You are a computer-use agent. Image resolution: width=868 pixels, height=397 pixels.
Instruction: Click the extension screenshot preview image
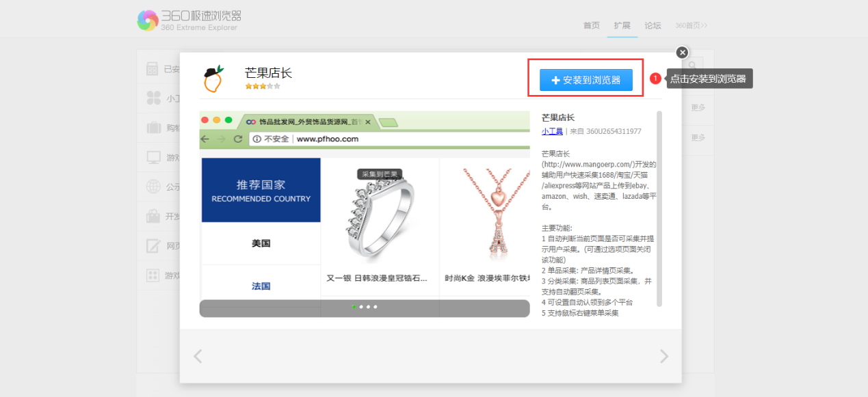tap(365, 214)
